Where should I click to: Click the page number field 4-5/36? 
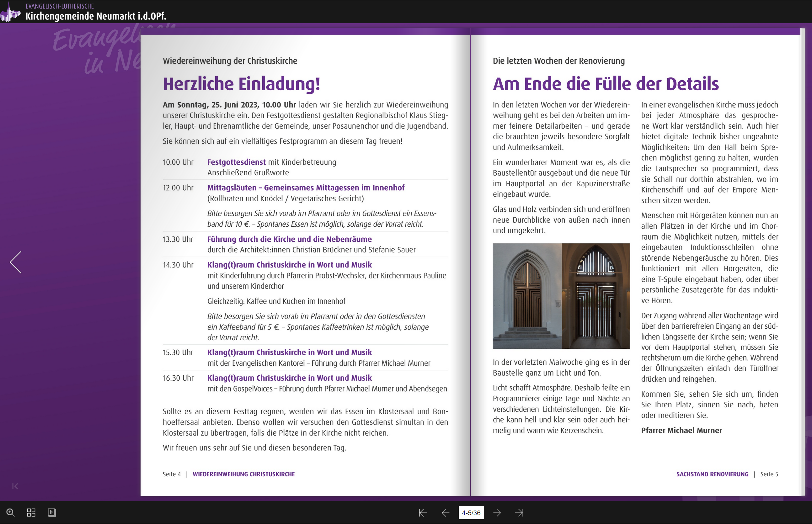point(471,513)
